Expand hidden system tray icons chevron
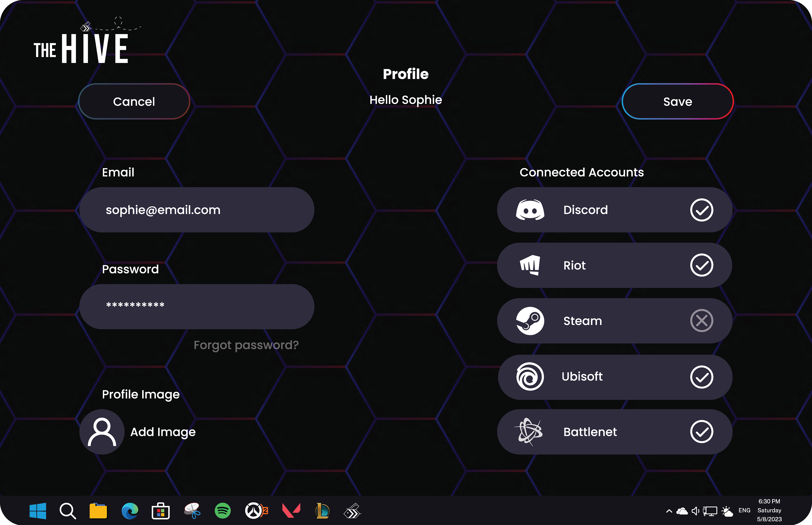 (x=669, y=511)
